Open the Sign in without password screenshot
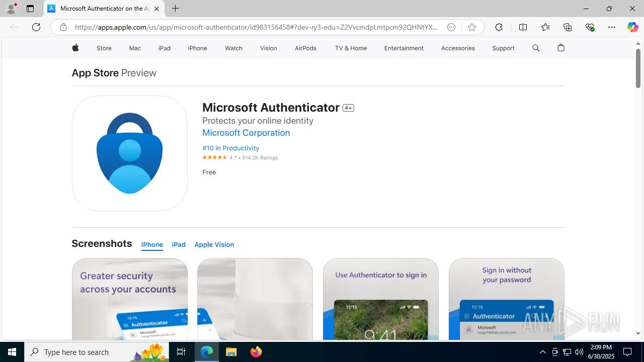 (507, 299)
